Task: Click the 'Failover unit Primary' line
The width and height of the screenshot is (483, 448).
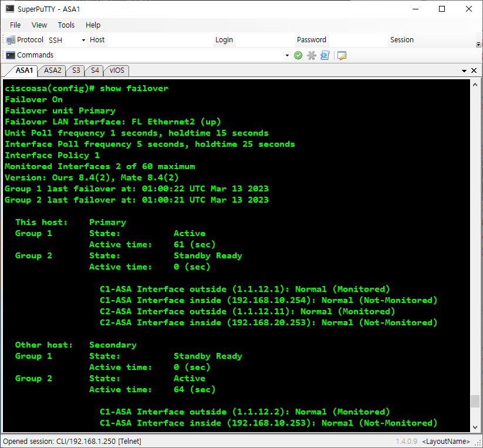Action: coord(60,110)
